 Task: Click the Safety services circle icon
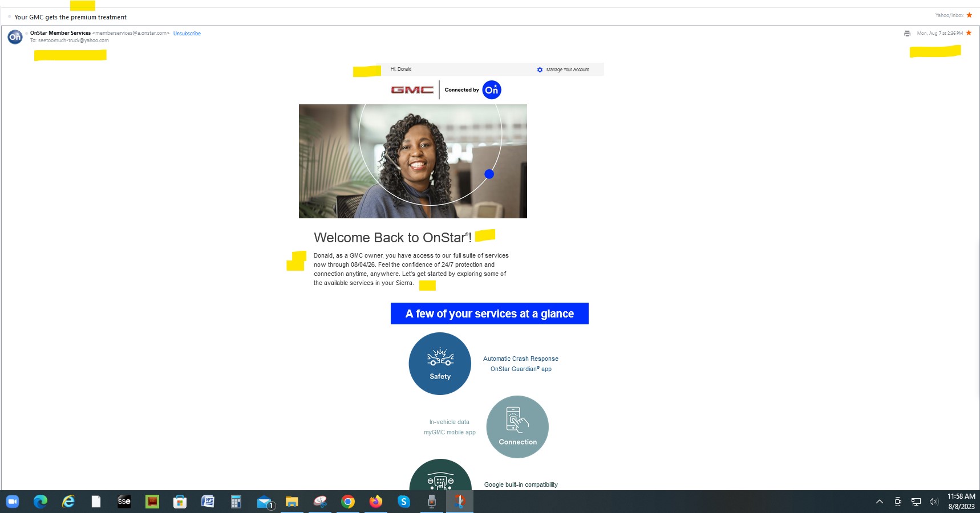pos(440,364)
